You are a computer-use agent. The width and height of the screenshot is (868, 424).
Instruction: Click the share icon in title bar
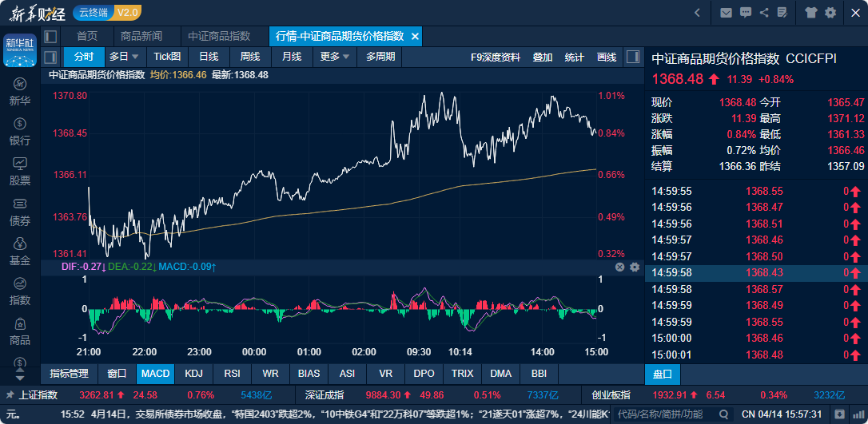764,13
